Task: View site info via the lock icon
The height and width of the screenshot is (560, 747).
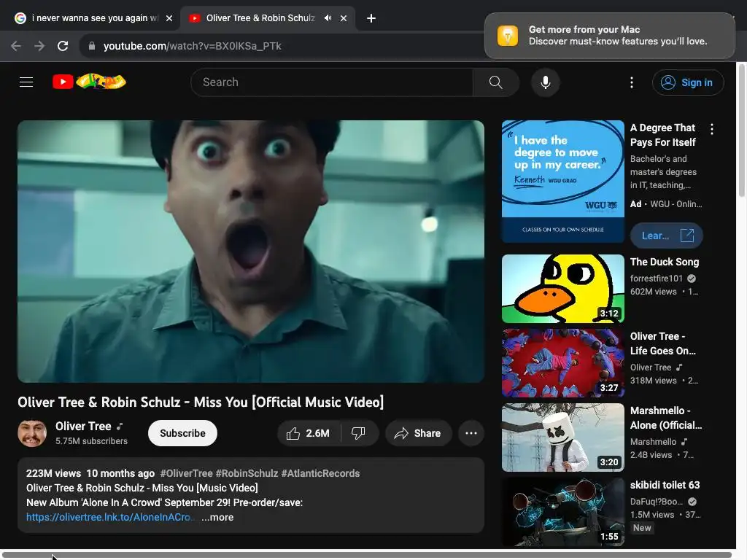Action: click(92, 46)
